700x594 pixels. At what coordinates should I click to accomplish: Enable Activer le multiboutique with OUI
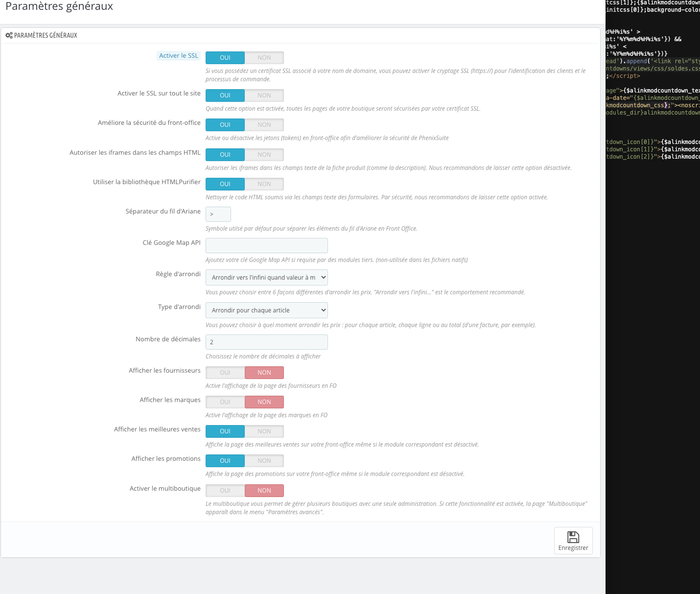225,491
